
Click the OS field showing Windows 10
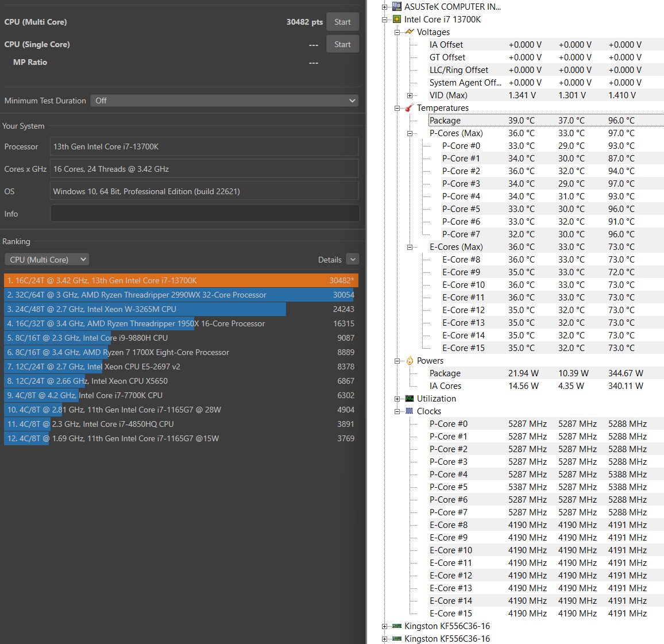[x=204, y=191]
